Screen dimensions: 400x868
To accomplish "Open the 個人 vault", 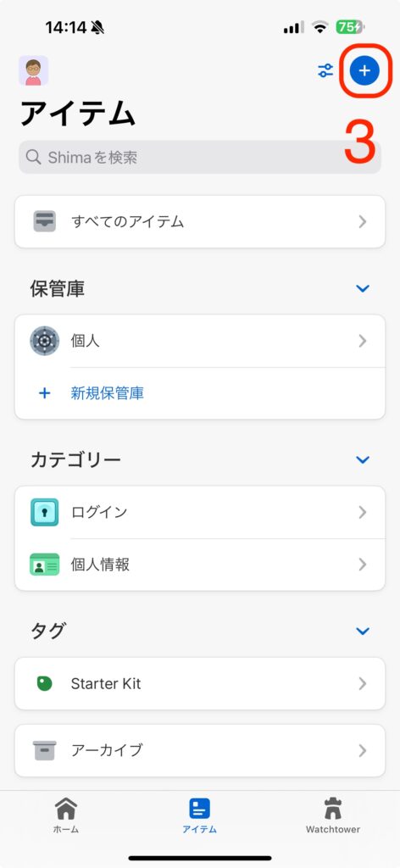I will [x=200, y=341].
